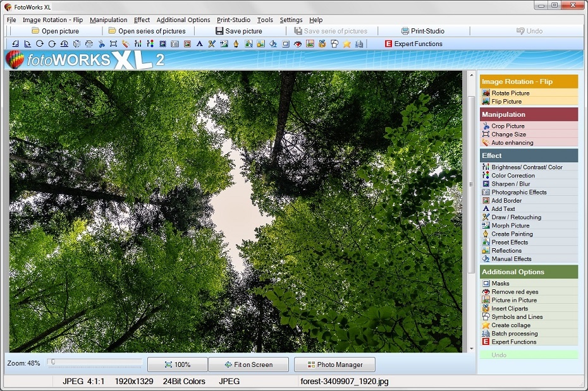Choose Change Size in the side panel
The height and width of the screenshot is (391, 588).
[x=529, y=134]
